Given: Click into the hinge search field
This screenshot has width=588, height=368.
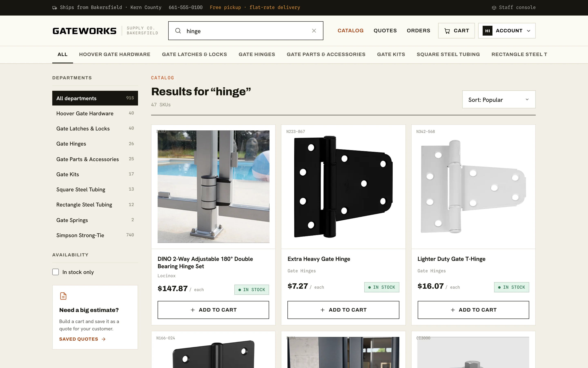Looking at the screenshot, I should 246,31.
